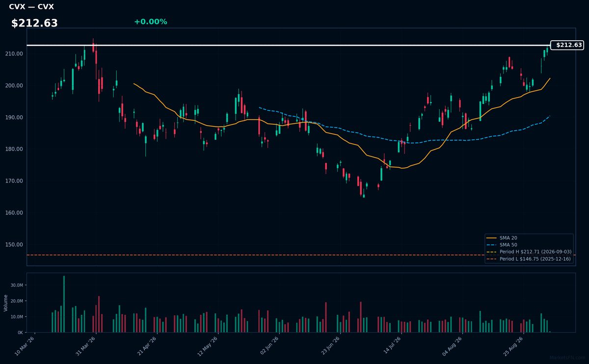Click the 10 Mar '26 date label
This screenshot has width=589, height=364.
click(25, 345)
